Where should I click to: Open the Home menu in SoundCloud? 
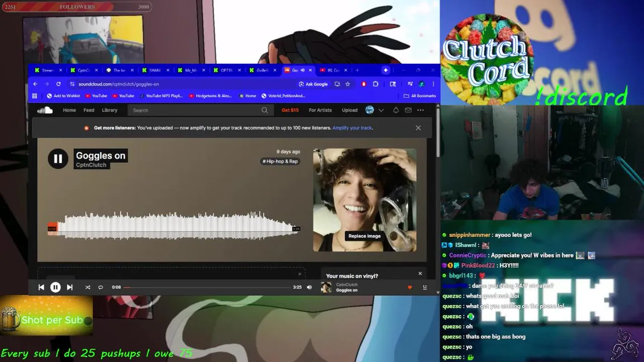(x=69, y=110)
